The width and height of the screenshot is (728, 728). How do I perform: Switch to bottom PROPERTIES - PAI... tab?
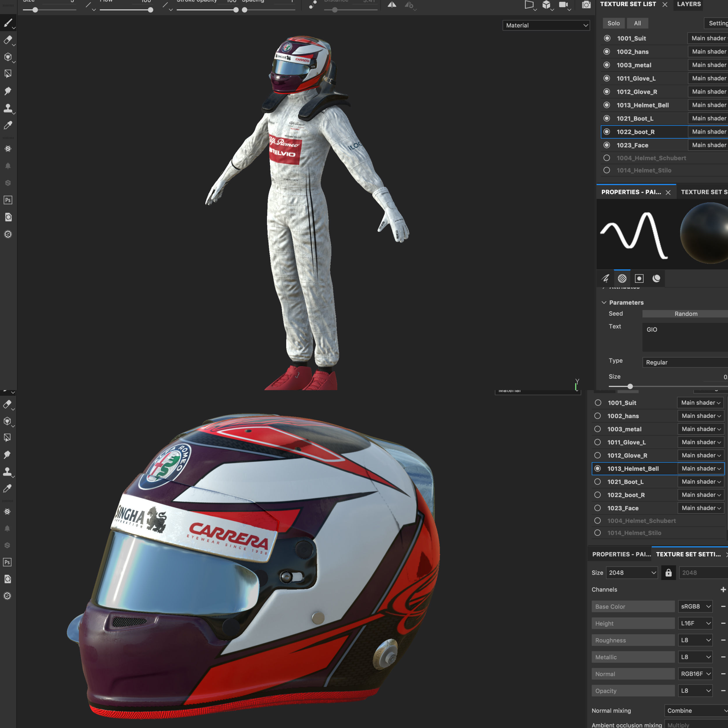(621, 554)
